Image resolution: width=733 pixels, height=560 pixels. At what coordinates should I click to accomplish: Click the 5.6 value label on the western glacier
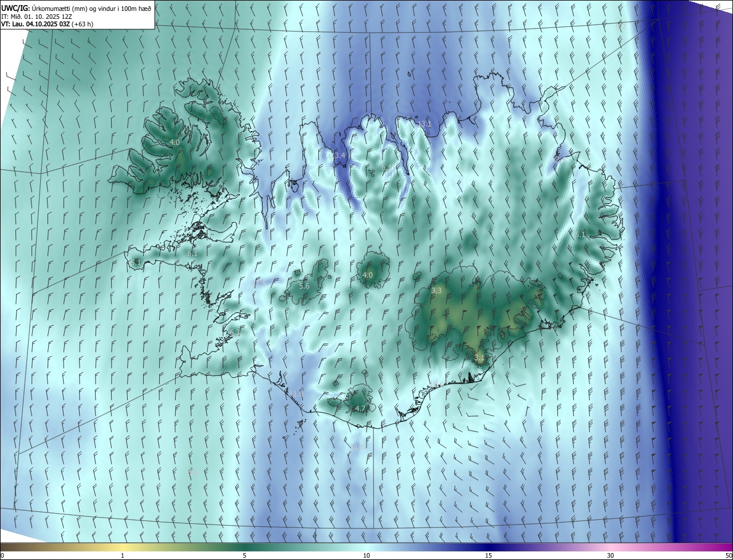tap(304, 286)
